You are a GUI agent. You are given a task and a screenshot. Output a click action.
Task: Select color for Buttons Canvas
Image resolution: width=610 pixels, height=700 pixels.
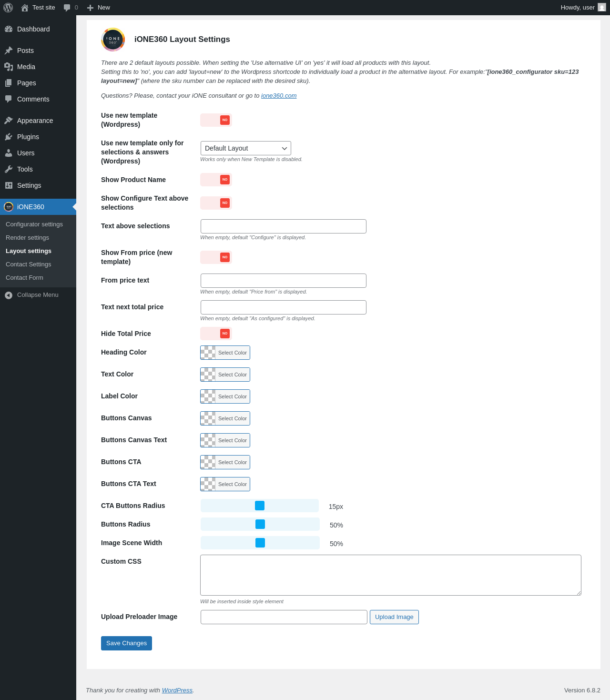[225, 418]
